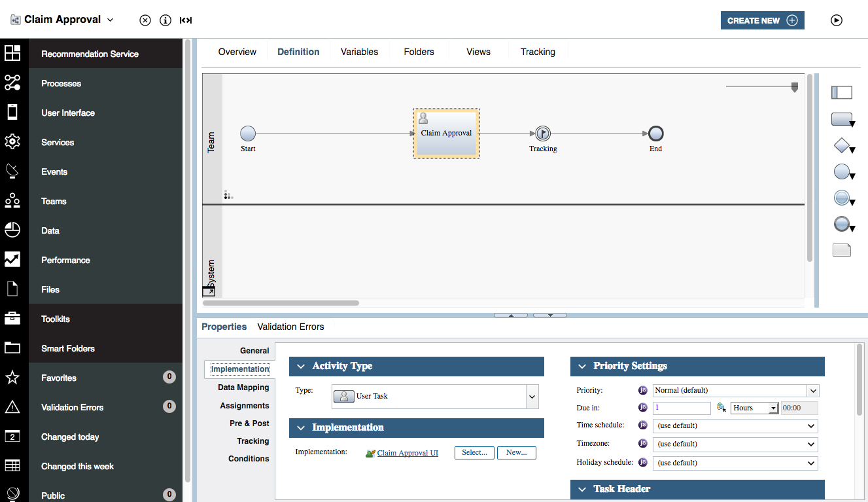
Task: Adjust the diagram zoom slider handle
Action: tap(795, 87)
